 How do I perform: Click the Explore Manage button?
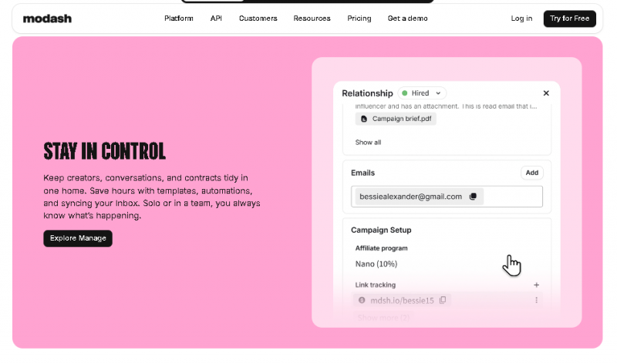78,238
